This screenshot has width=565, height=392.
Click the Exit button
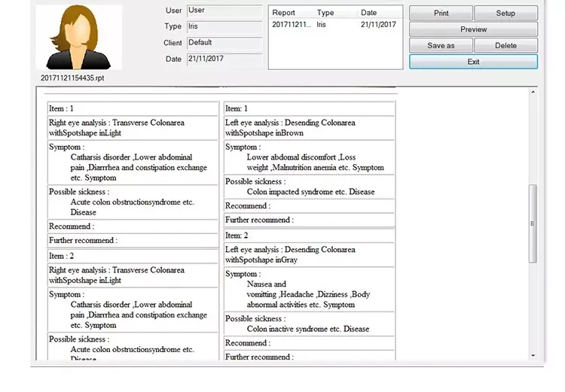473,62
